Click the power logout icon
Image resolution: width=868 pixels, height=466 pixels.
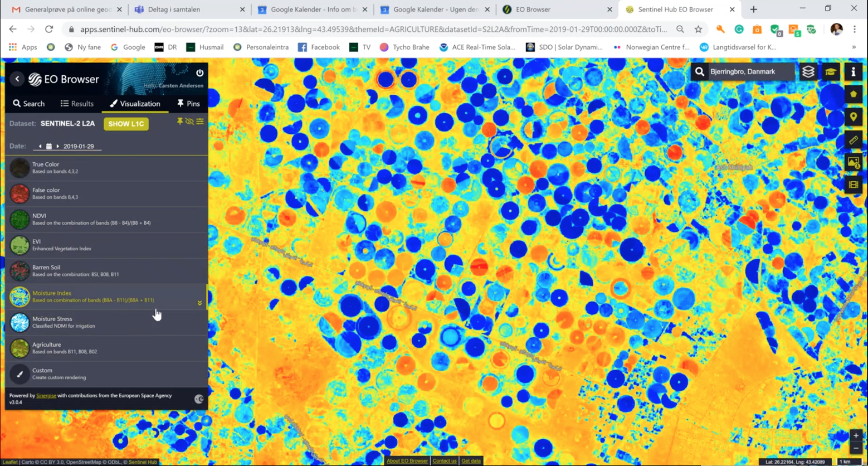point(199,73)
